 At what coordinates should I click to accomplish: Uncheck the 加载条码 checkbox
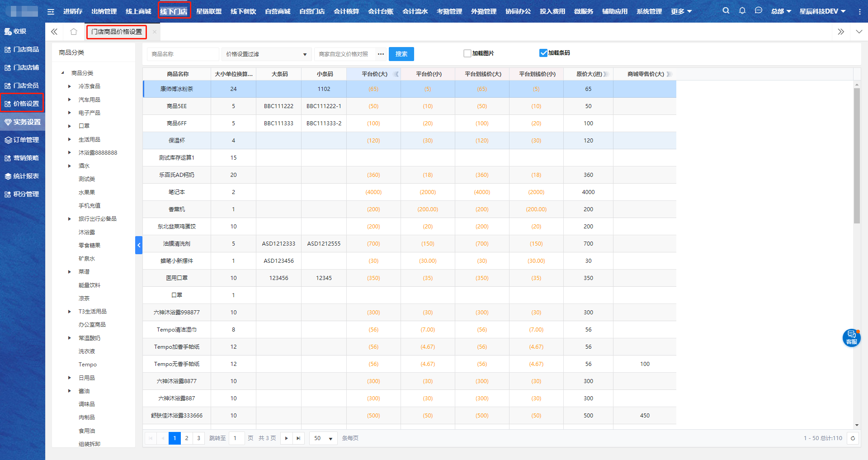click(543, 53)
